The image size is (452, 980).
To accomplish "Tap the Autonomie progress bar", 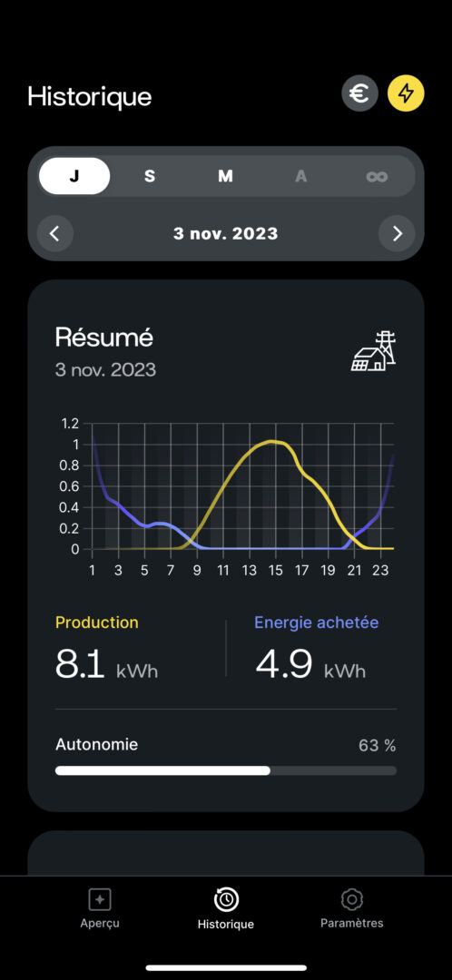I will 226,770.
